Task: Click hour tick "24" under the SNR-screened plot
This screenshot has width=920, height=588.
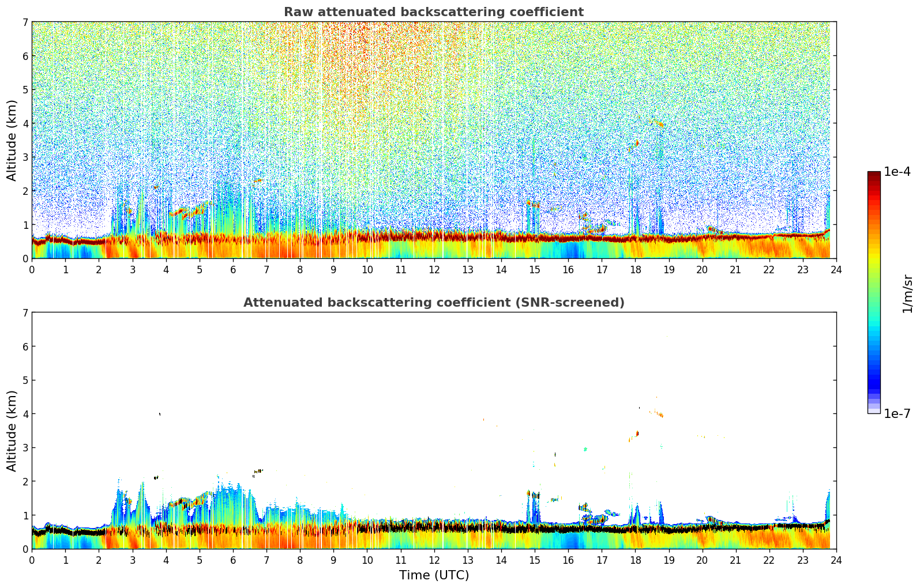Action: click(x=836, y=560)
